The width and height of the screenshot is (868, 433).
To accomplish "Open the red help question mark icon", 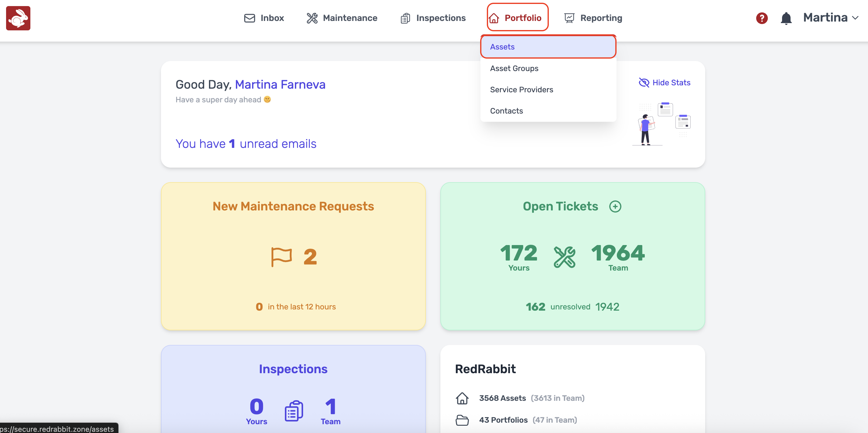I will click(761, 18).
